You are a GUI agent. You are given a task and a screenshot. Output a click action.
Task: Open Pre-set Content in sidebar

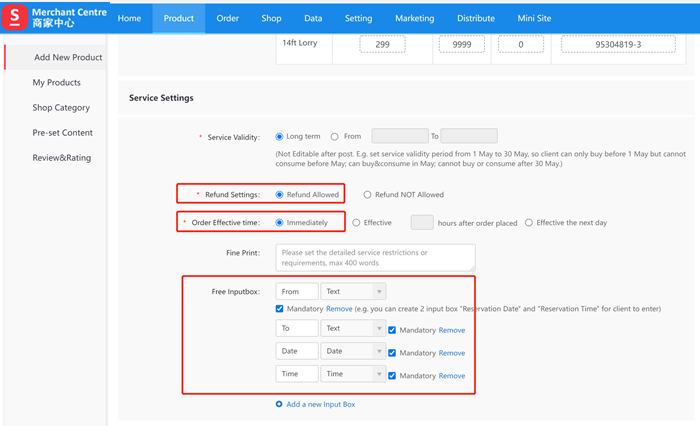pyautogui.click(x=62, y=133)
